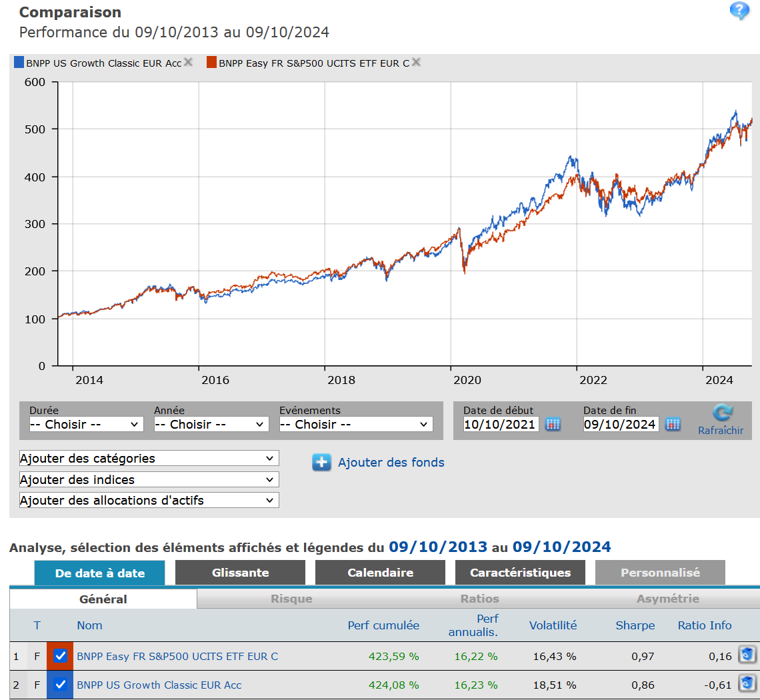
Task: Click the Comparaison heading
Action: point(70,12)
